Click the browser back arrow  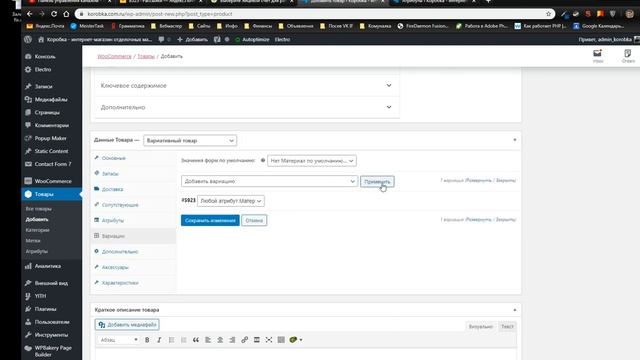click(30, 14)
